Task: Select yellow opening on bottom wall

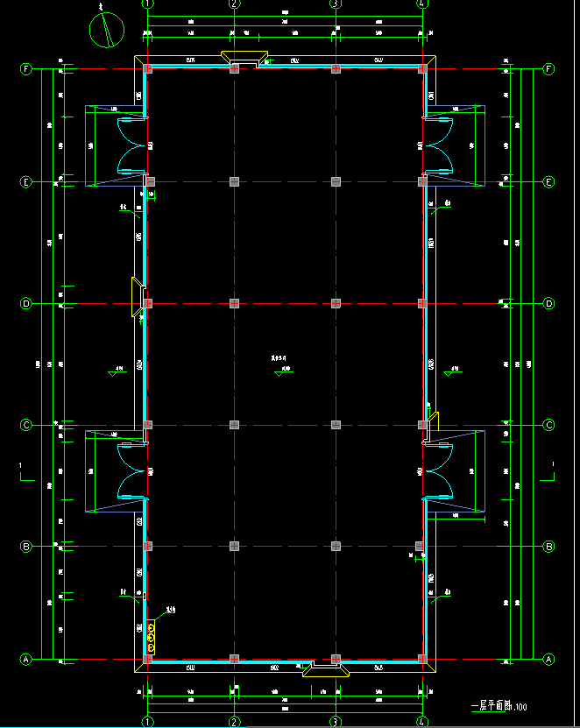Action: click(x=325, y=669)
